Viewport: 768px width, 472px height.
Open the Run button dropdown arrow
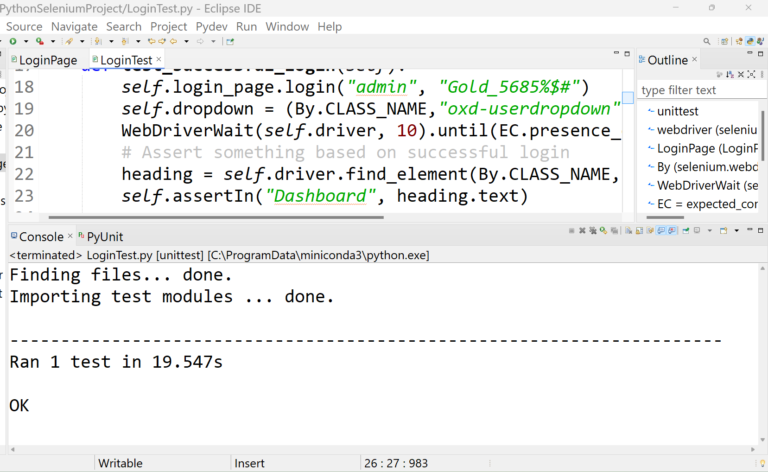(24, 42)
